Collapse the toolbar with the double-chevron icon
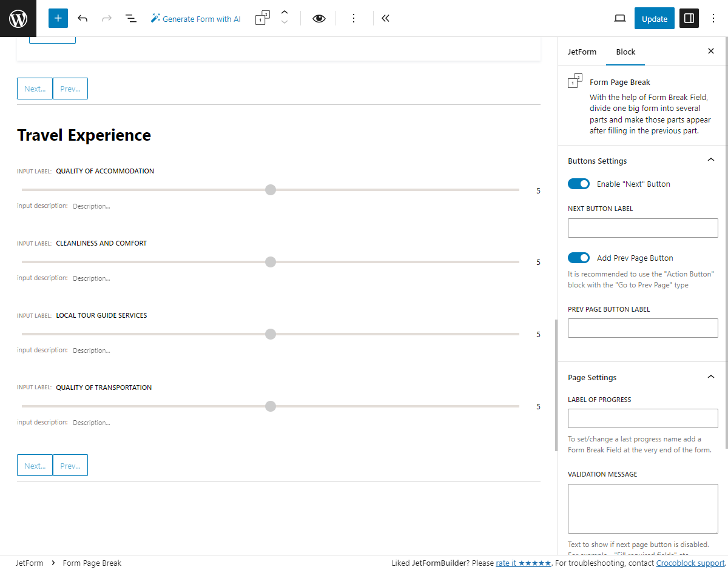Viewport: 728px width, 570px height. tap(385, 18)
